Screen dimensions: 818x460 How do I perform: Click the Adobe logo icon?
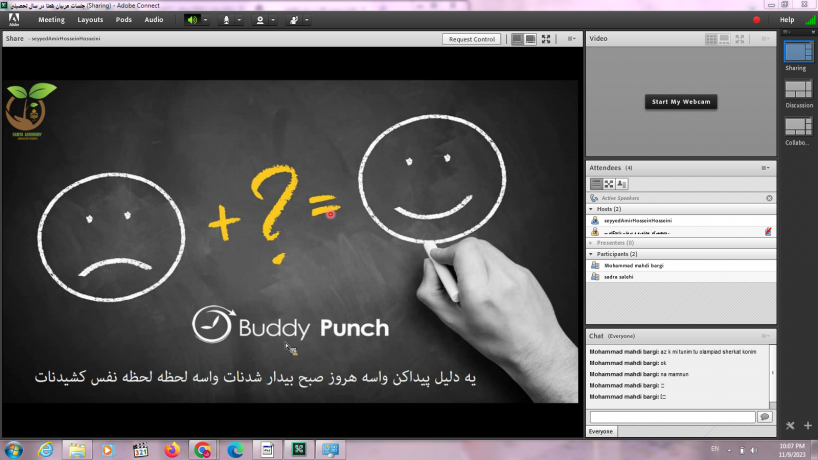(14, 20)
